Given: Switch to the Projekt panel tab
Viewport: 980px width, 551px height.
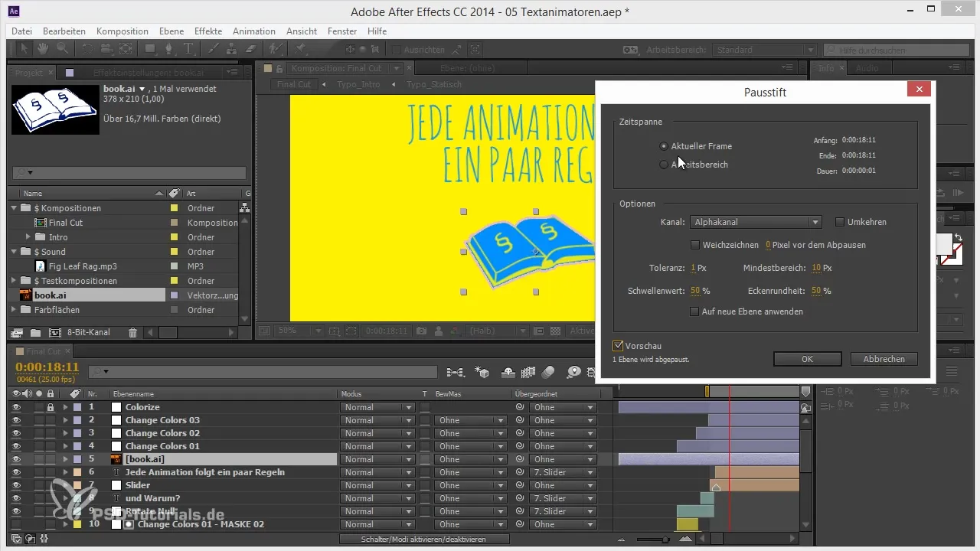Looking at the screenshot, I should click(29, 73).
